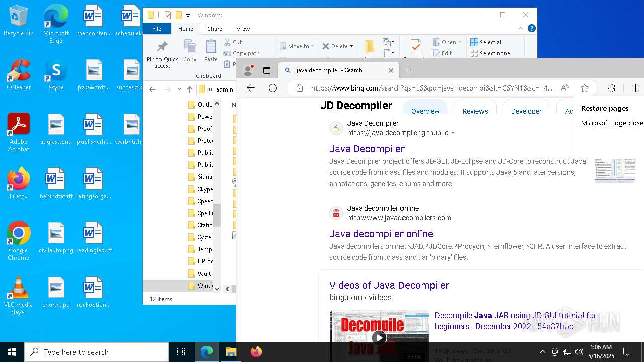644x362 pixels.
Task: Open the Move to dropdown
Action: pos(297,46)
